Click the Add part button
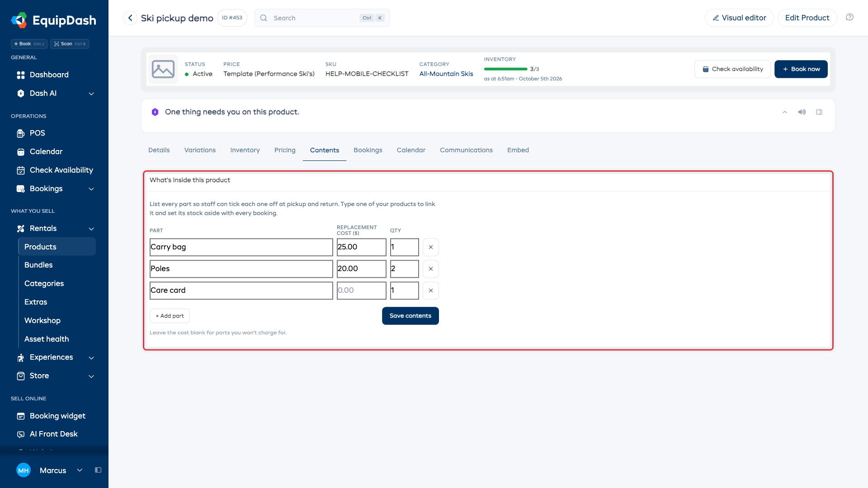Image resolution: width=868 pixels, height=488 pixels. click(170, 316)
